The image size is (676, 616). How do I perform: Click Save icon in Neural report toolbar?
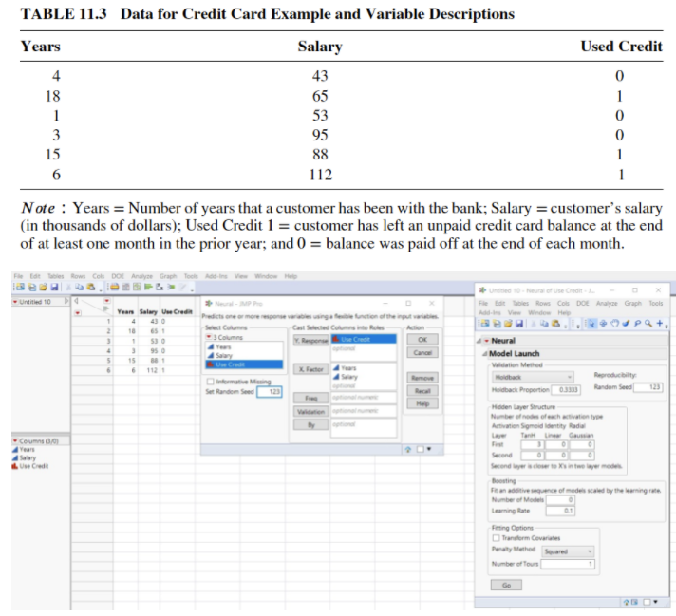coord(519,324)
